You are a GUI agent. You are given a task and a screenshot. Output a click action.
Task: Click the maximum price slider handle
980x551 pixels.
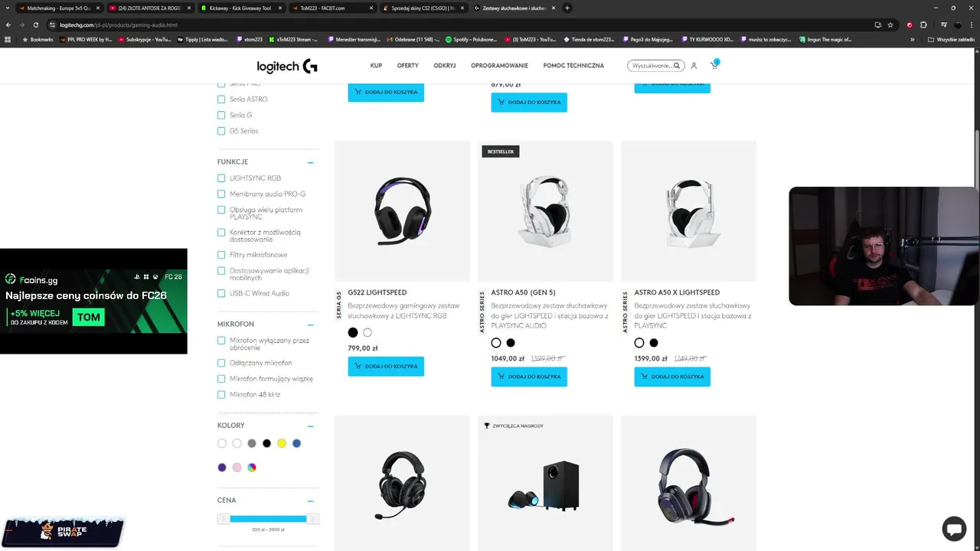pyautogui.click(x=312, y=519)
